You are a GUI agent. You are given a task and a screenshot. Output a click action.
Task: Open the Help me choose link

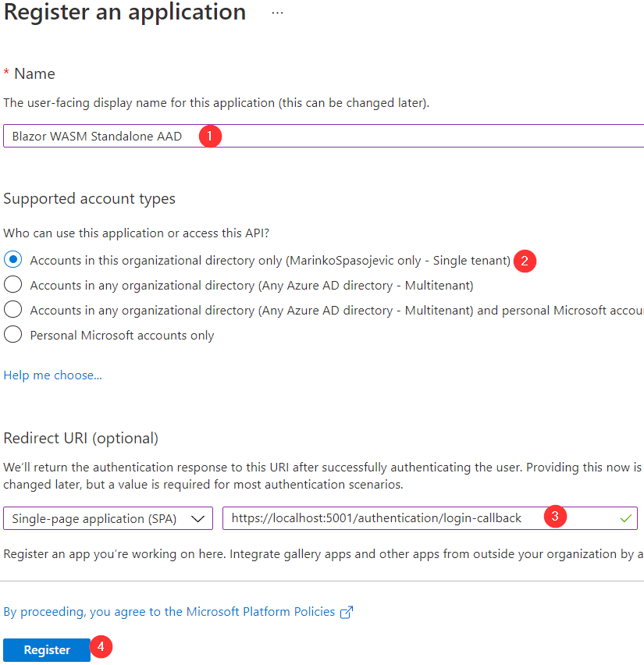(x=52, y=375)
